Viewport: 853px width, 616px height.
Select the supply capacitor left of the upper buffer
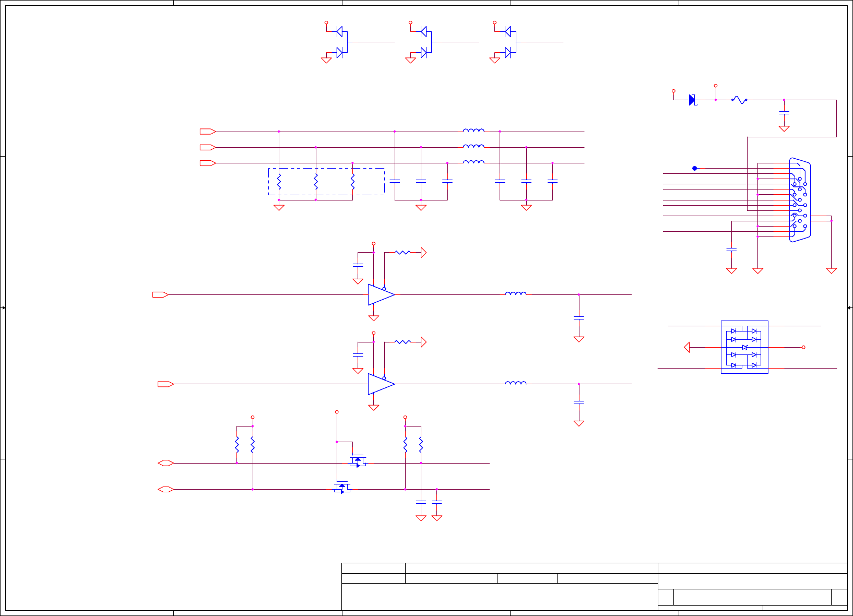tap(358, 266)
